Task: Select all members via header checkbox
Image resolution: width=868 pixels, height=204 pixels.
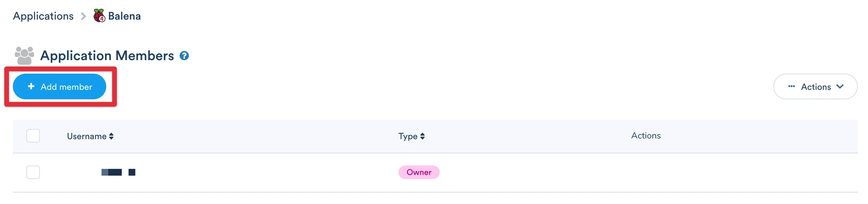Action: pos(33,135)
